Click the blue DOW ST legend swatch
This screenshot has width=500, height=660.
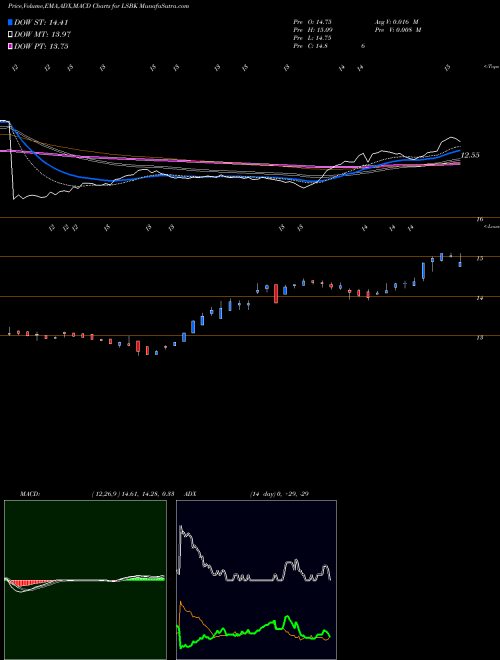point(10,22)
